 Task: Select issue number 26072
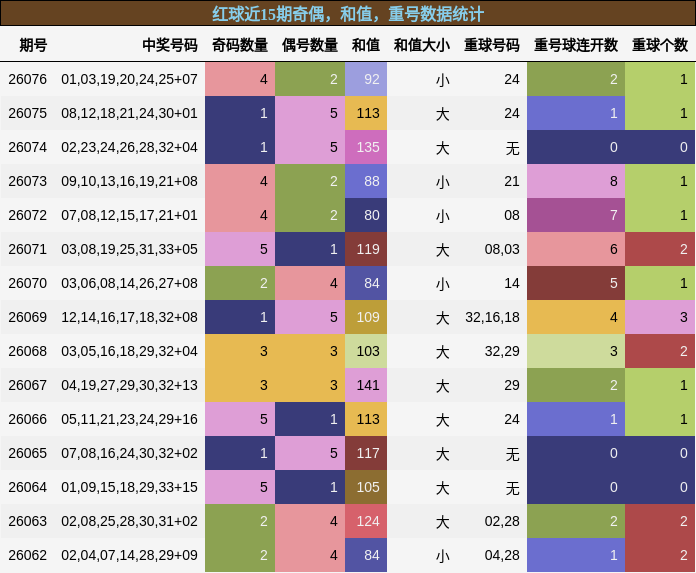(x=28, y=215)
